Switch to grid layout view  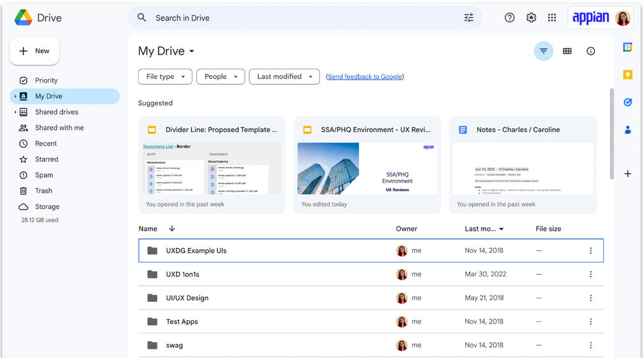(567, 51)
